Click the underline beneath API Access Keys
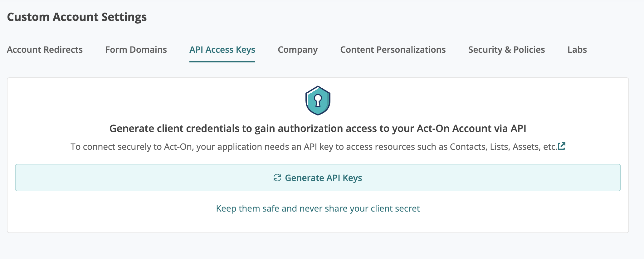Screen dimensions: 644x259 pyautogui.click(x=222, y=61)
